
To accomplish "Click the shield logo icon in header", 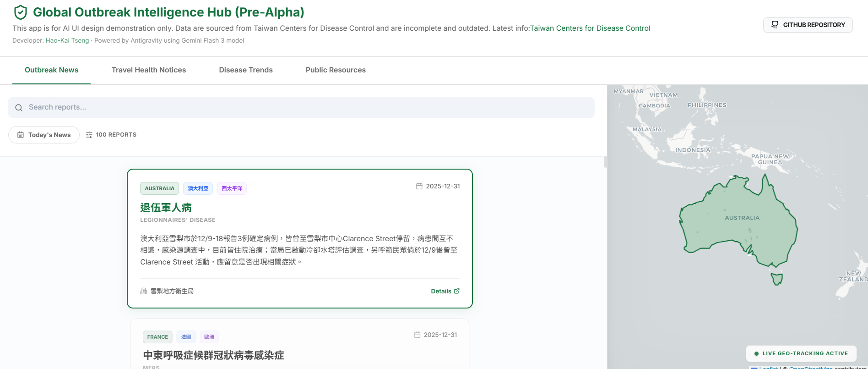I will [x=21, y=12].
